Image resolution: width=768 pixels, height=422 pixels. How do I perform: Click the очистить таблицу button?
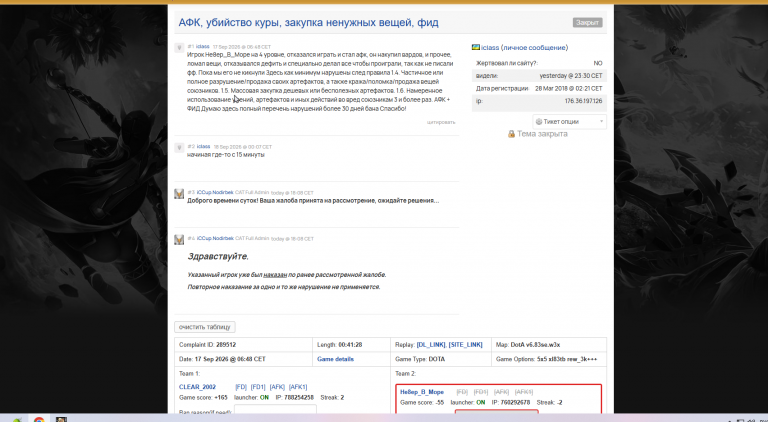point(205,327)
